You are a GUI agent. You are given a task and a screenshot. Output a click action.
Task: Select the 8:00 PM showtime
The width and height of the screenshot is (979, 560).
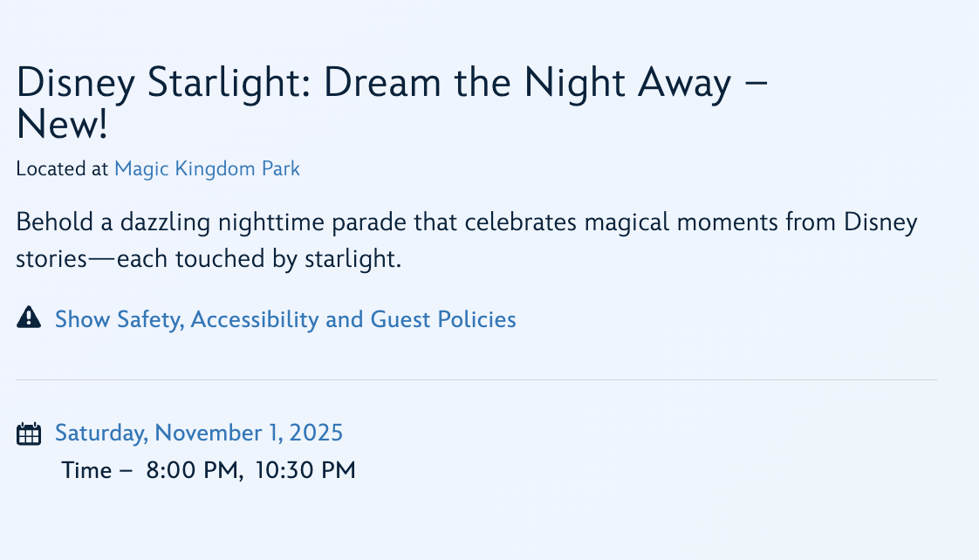point(192,471)
